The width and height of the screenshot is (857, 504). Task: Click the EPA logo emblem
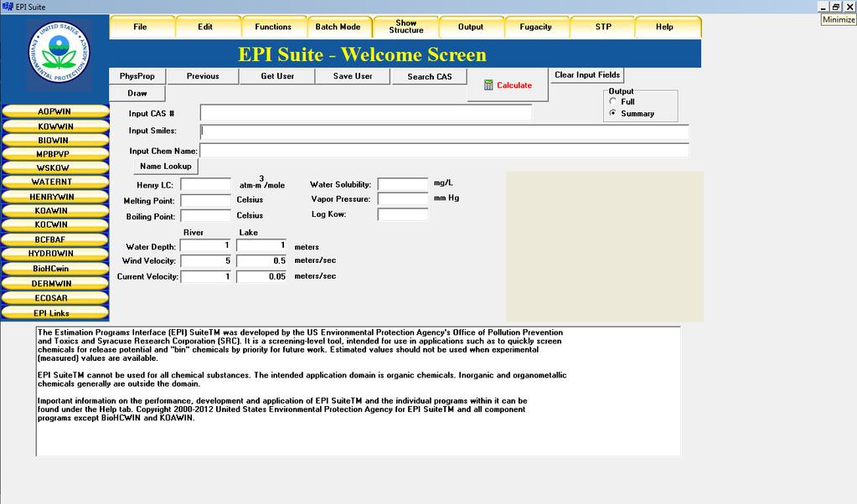click(x=59, y=53)
